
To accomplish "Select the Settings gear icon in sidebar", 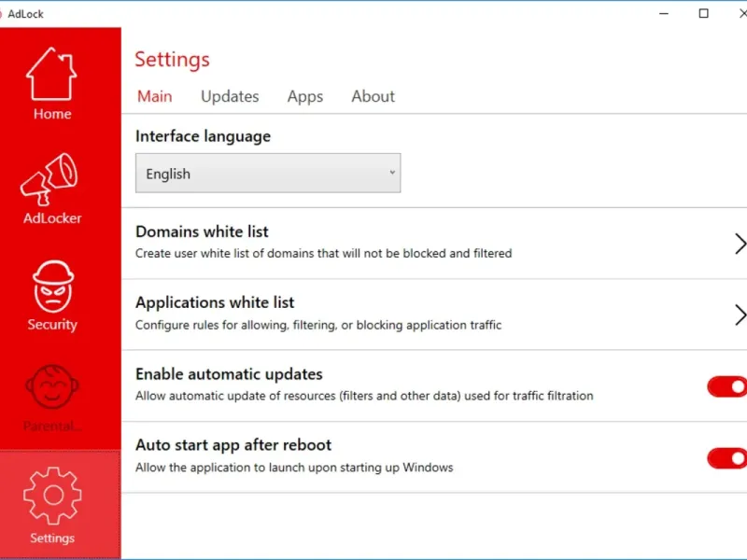I will pyautogui.click(x=52, y=496).
